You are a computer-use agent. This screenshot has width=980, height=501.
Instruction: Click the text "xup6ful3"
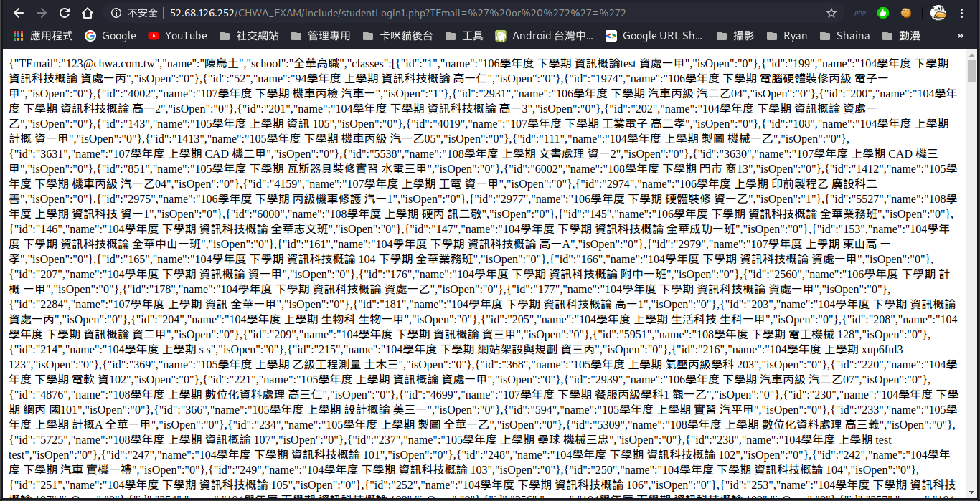(882, 349)
